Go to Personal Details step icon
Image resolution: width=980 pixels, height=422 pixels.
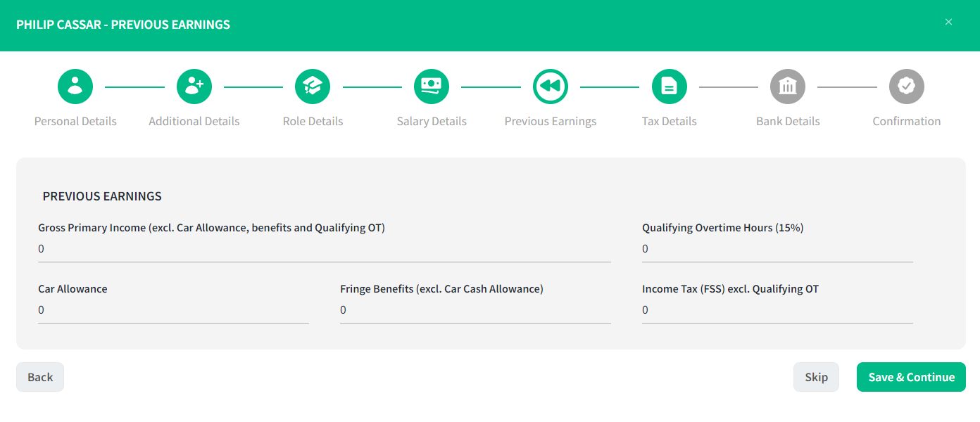tap(75, 87)
